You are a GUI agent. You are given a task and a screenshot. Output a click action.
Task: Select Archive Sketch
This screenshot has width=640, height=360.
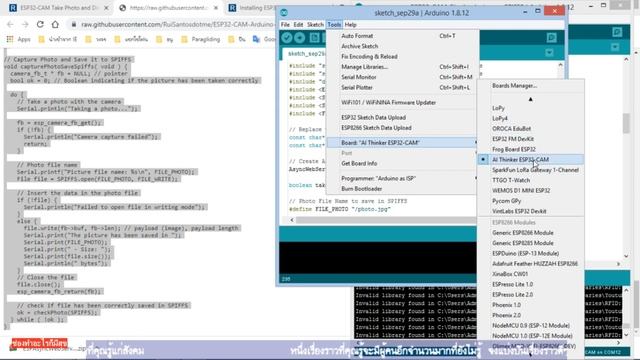tap(402, 46)
